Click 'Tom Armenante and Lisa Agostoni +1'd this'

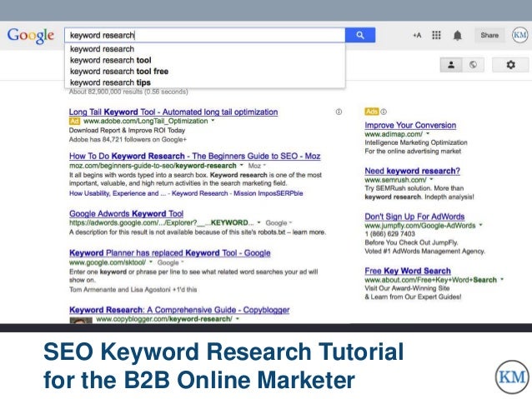(133, 290)
